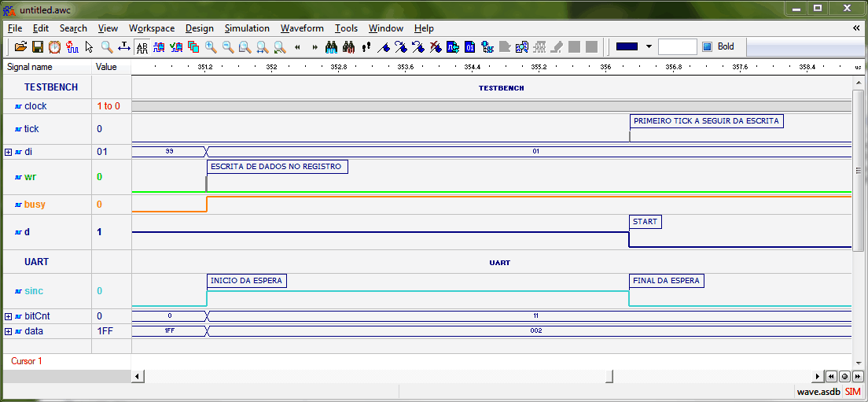This screenshot has width=868, height=402.
Task: Open the Edit menu
Action: click(x=41, y=28)
